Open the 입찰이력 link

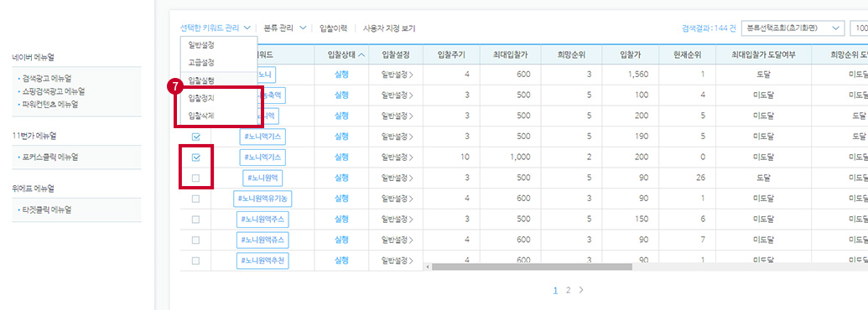tap(334, 28)
